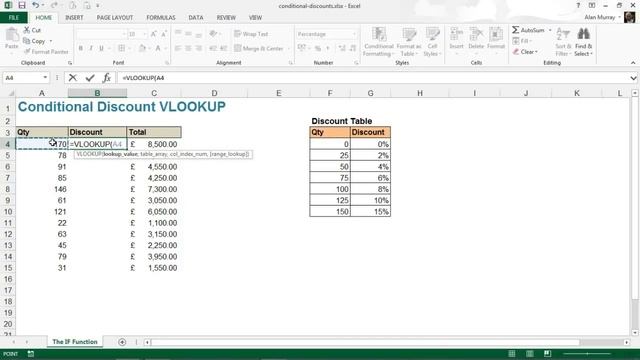This screenshot has height=360, width=640.
Task: Open the Name Box dropdown
Action: click(x=45, y=78)
